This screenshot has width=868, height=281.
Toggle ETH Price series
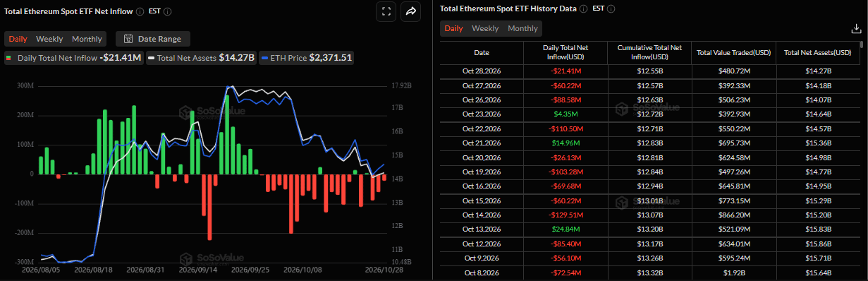(307, 58)
